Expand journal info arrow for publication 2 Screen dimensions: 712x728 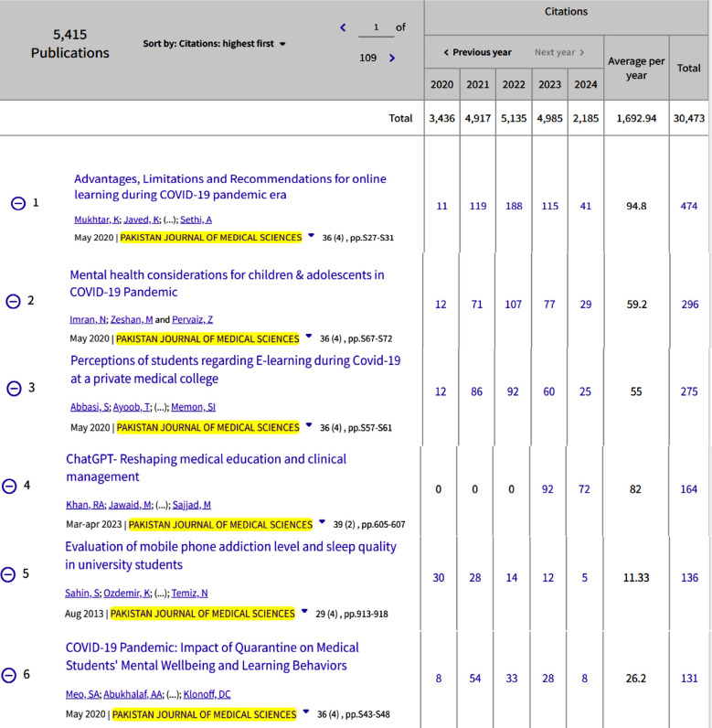pyautogui.click(x=308, y=337)
